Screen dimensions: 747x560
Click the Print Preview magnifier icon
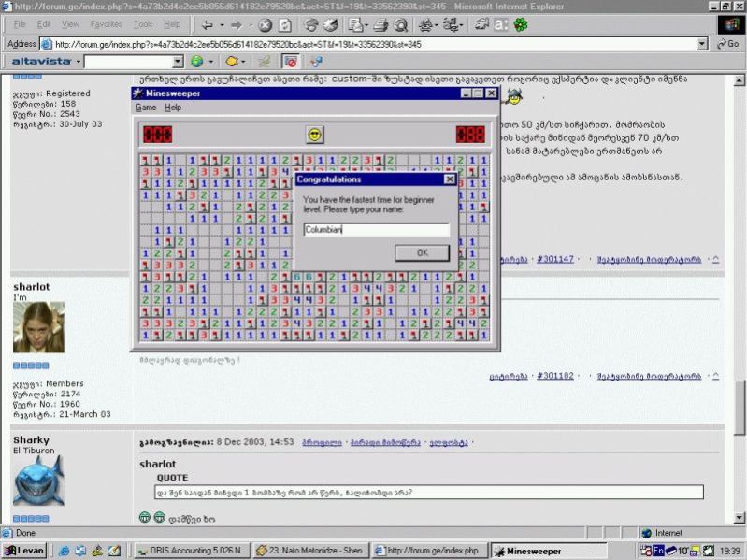click(401, 24)
